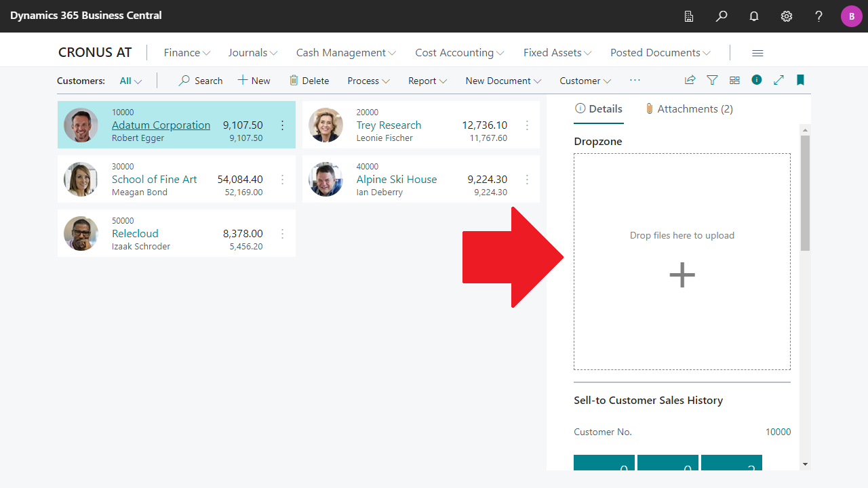The width and height of the screenshot is (868, 488).
Task: Expand the New Document dropdown
Action: pyautogui.click(x=503, y=81)
